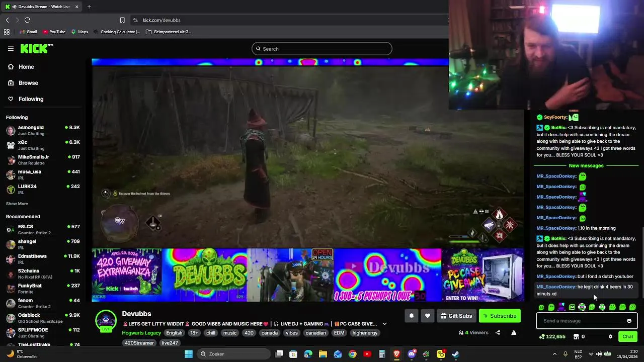
Task: Open Chrome from taskbar
Action: (x=352, y=354)
